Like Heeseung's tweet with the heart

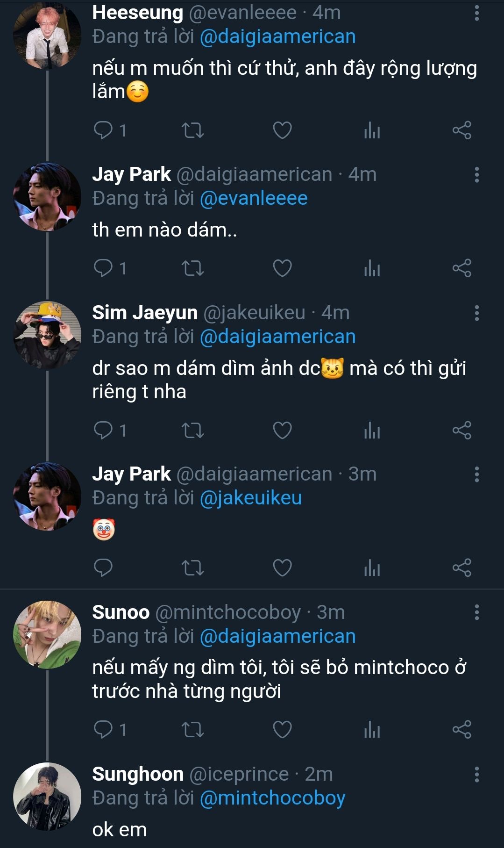[282, 130]
